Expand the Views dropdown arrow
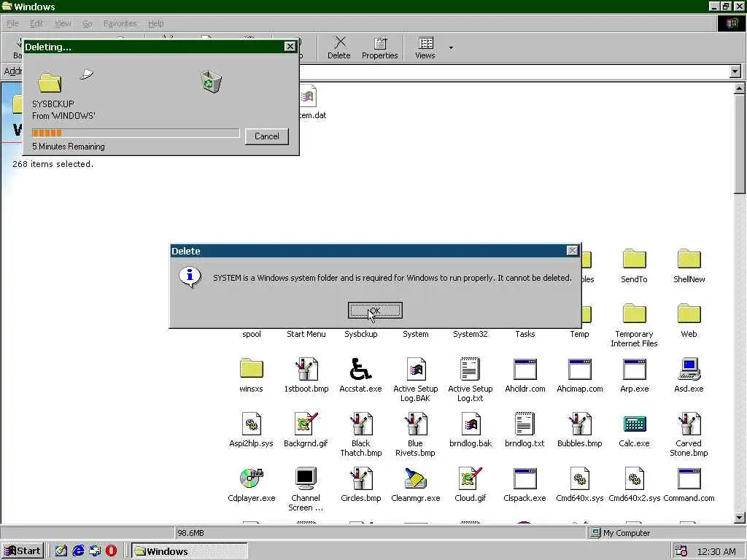Screen dimensions: 747x560 coord(451,47)
